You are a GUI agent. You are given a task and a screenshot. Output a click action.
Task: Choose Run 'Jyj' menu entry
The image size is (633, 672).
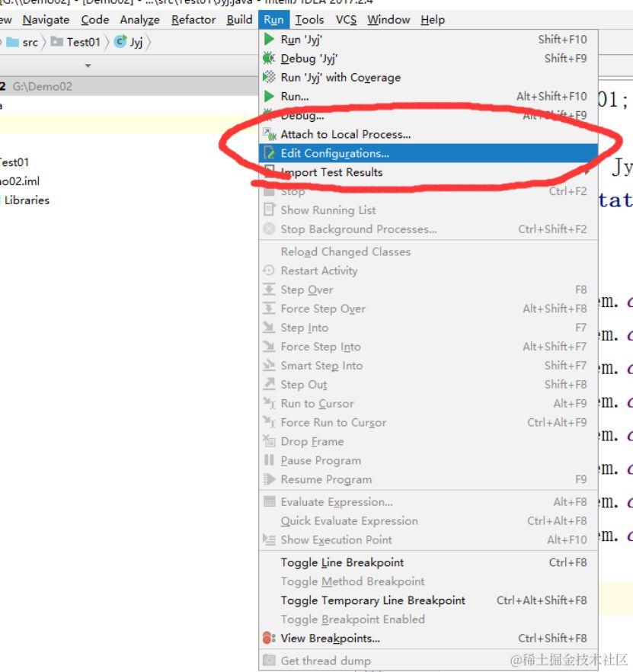pos(428,40)
